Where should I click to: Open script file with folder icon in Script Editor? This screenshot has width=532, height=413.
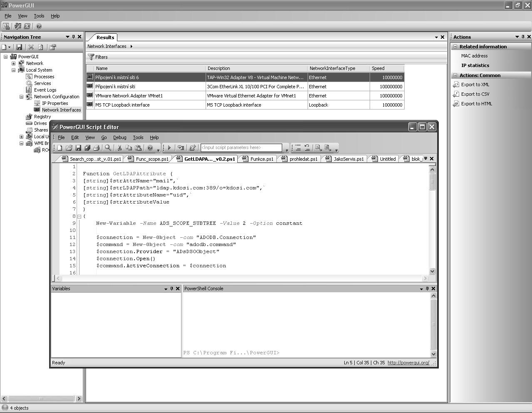69,147
